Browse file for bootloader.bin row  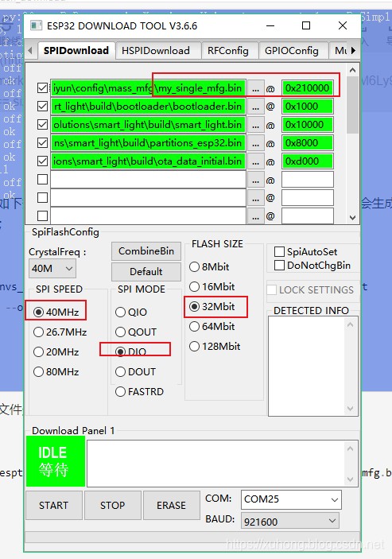pos(255,107)
